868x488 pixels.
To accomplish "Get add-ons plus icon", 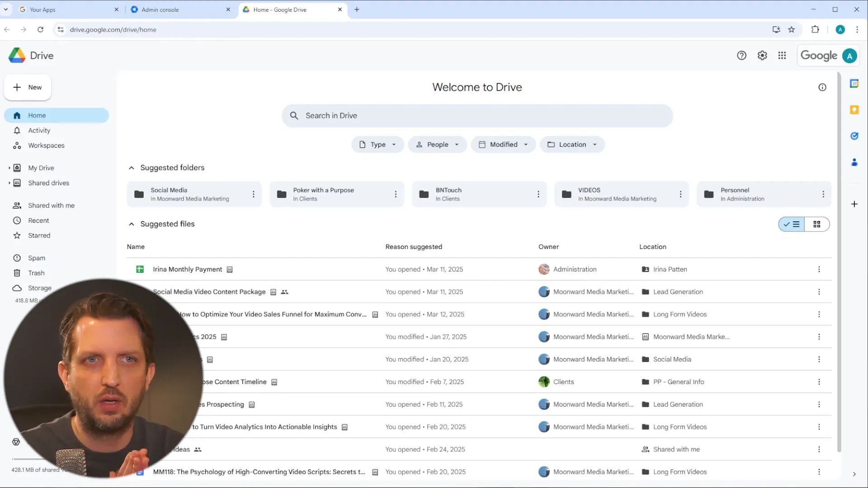I will (854, 204).
